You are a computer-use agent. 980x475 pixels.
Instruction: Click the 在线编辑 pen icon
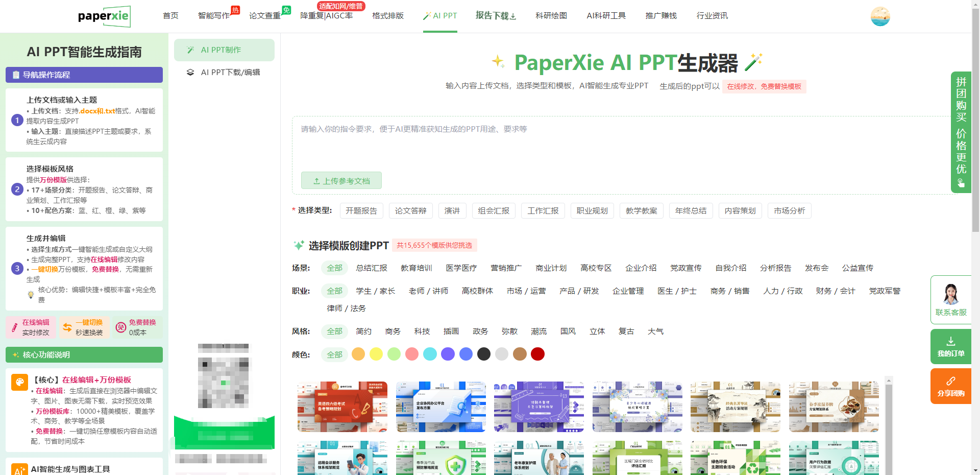pos(14,327)
